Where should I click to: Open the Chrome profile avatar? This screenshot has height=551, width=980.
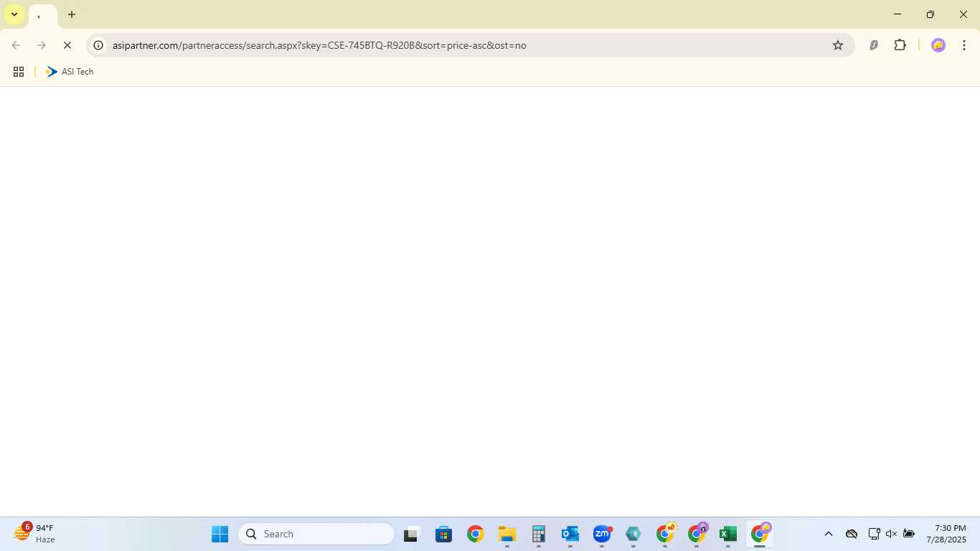tap(938, 45)
